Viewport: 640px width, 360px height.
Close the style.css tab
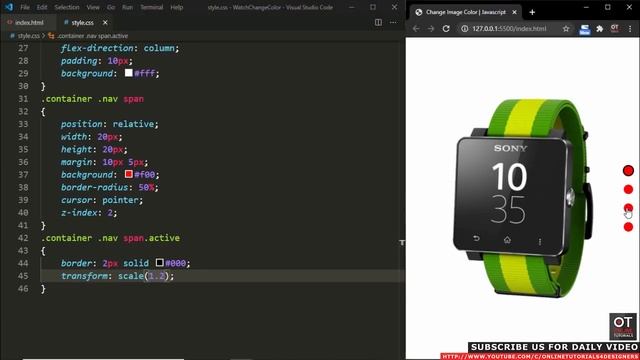coord(105,22)
